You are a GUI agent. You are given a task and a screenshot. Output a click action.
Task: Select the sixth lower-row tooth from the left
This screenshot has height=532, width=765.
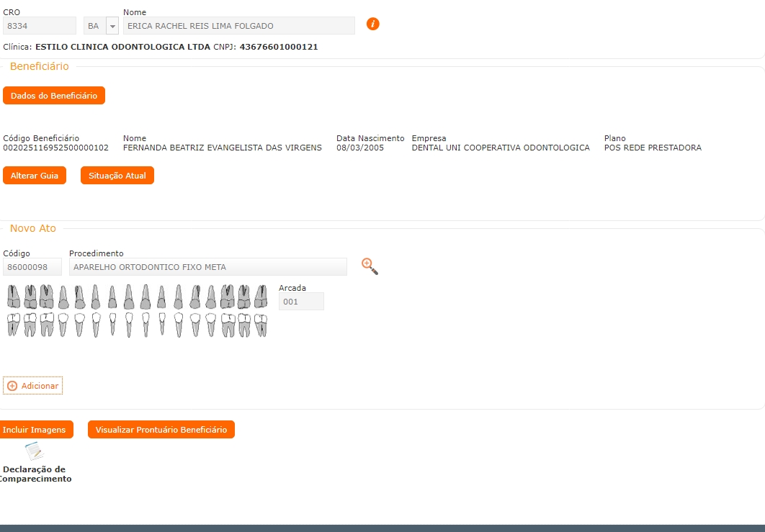96,325
